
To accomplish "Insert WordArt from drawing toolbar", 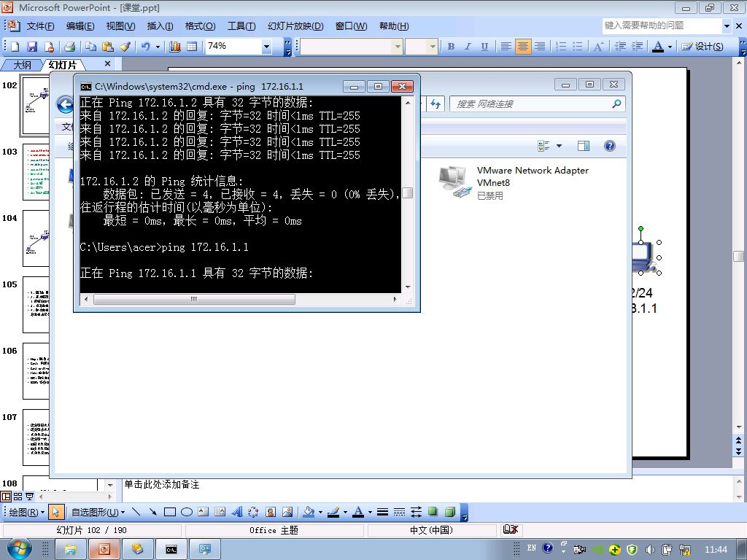I will click(x=237, y=512).
